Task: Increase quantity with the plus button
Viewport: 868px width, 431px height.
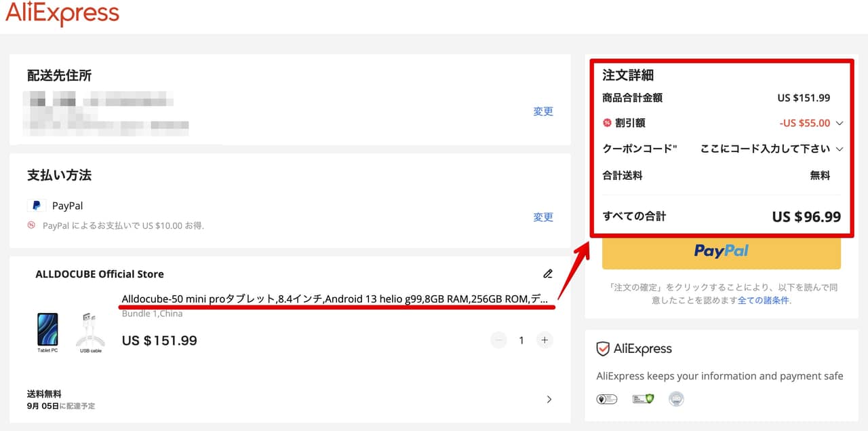Action: 544,340
